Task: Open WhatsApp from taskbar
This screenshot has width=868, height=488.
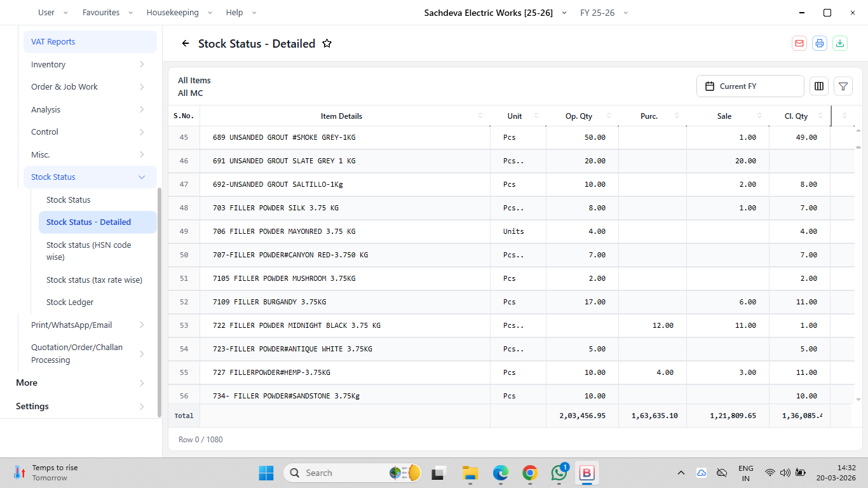Action: tap(559, 473)
